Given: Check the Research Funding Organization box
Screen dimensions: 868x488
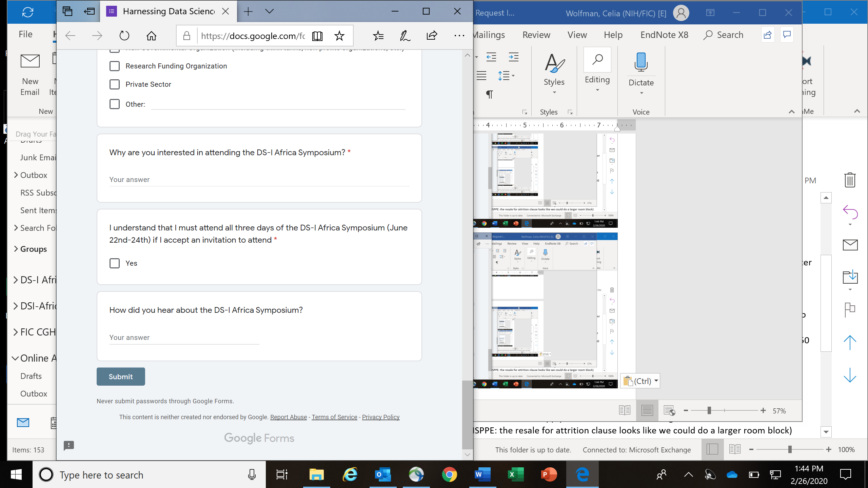Looking at the screenshot, I should 115,66.
